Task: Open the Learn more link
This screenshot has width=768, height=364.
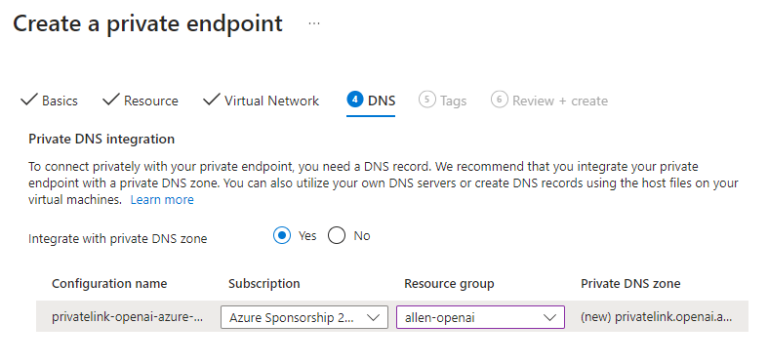Action: click(x=162, y=200)
